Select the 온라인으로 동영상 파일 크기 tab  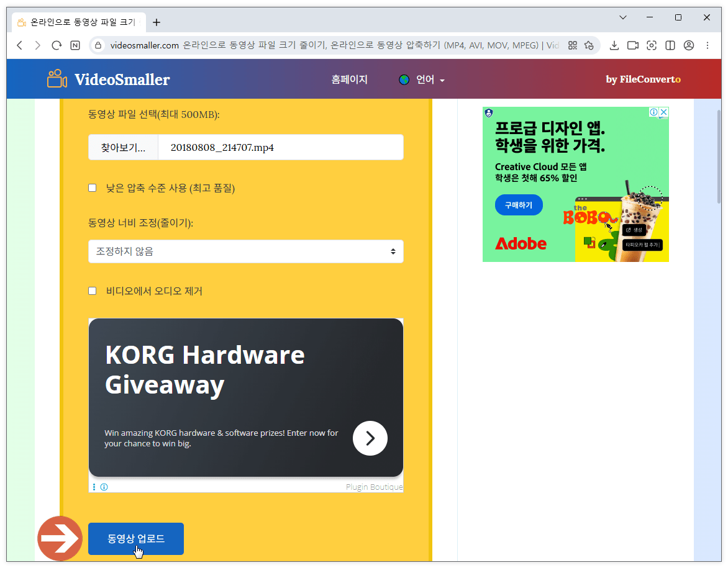click(79, 22)
